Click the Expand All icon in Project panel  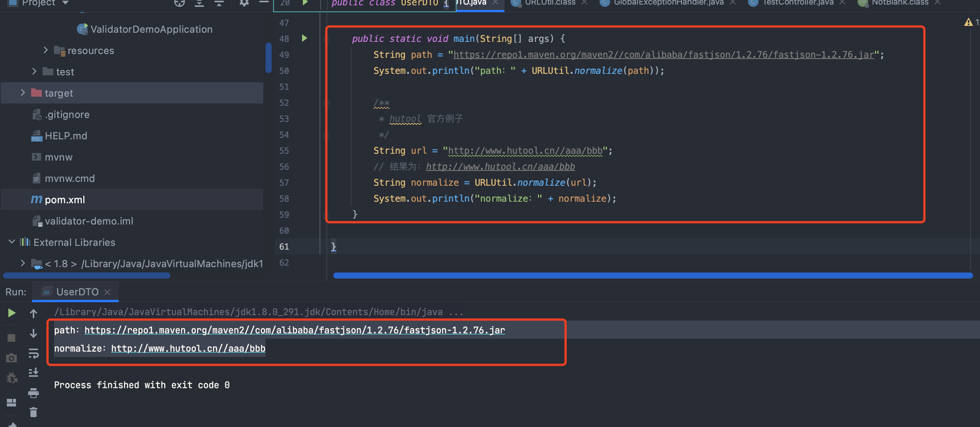pos(199,3)
